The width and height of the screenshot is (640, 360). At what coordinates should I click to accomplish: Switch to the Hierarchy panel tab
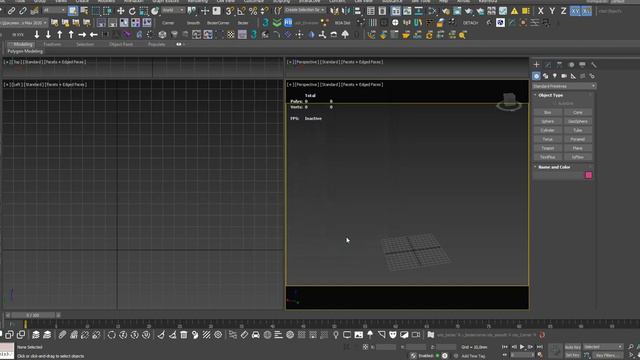559,64
